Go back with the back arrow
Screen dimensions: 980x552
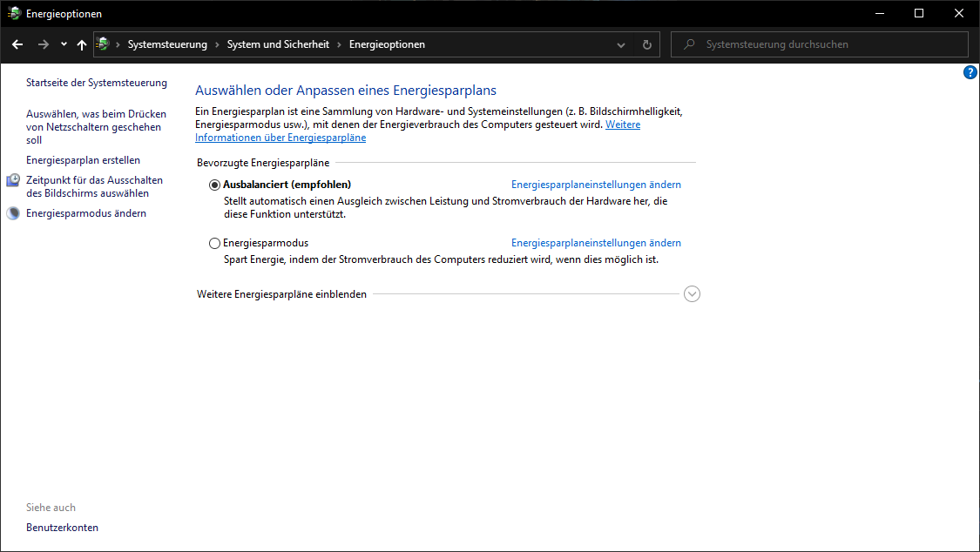coord(17,44)
